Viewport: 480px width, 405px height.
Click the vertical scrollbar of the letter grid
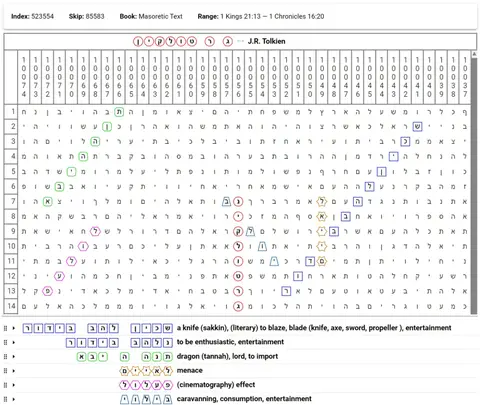[x=474, y=185]
